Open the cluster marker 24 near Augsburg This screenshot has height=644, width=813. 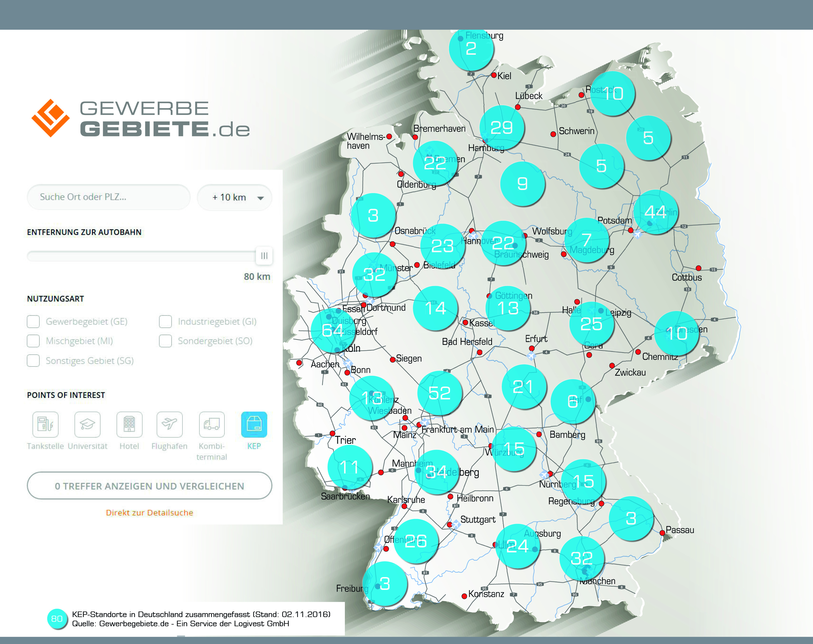click(x=518, y=546)
